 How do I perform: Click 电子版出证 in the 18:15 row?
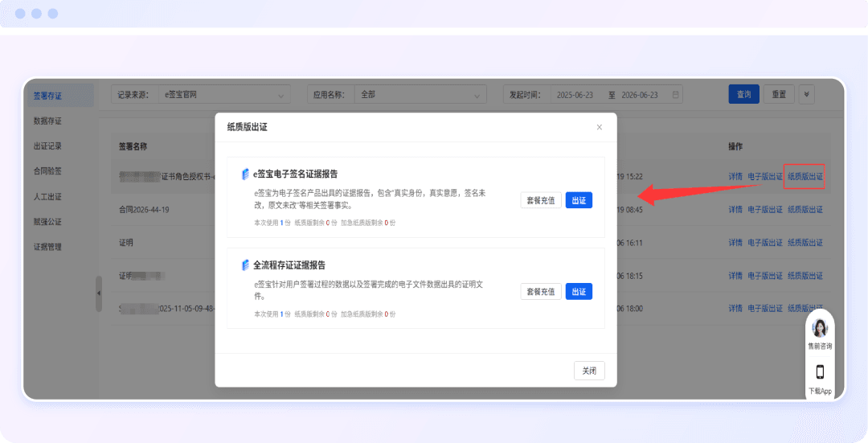click(765, 276)
